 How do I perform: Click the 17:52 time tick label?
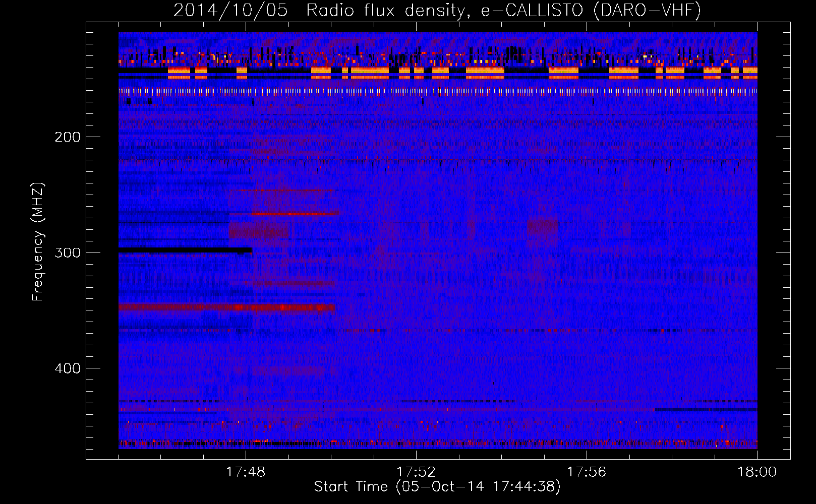[416, 472]
